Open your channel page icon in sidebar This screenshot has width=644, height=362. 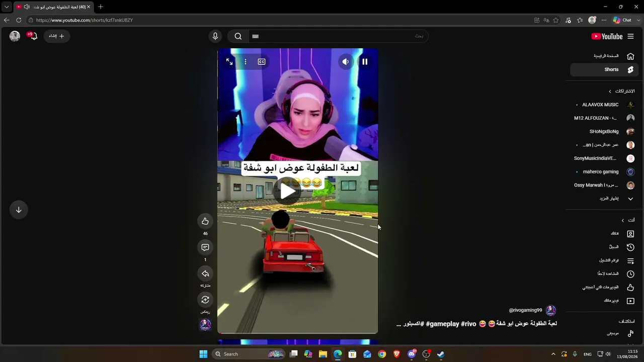point(630,234)
